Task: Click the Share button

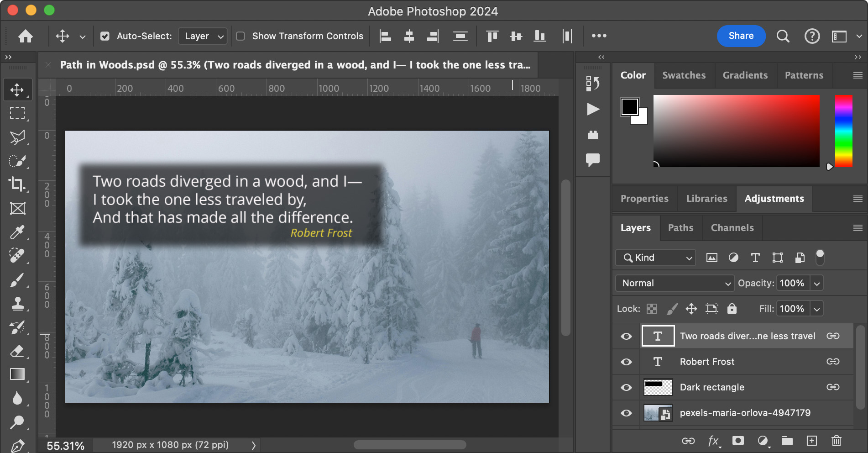Action: coord(741,36)
